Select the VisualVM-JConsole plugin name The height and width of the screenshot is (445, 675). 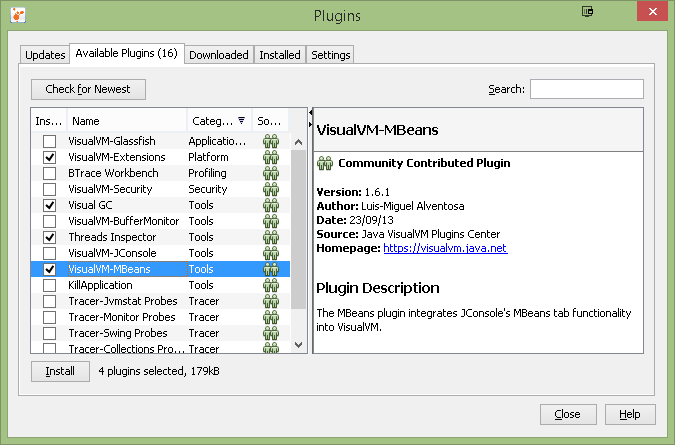(x=112, y=253)
